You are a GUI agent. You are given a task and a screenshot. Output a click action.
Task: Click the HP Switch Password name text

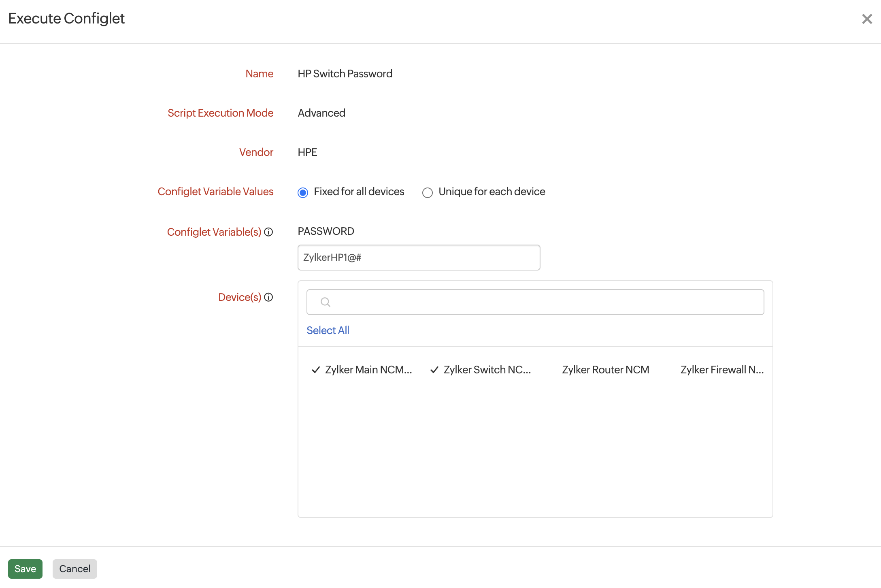pyautogui.click(x=345, y=74)
